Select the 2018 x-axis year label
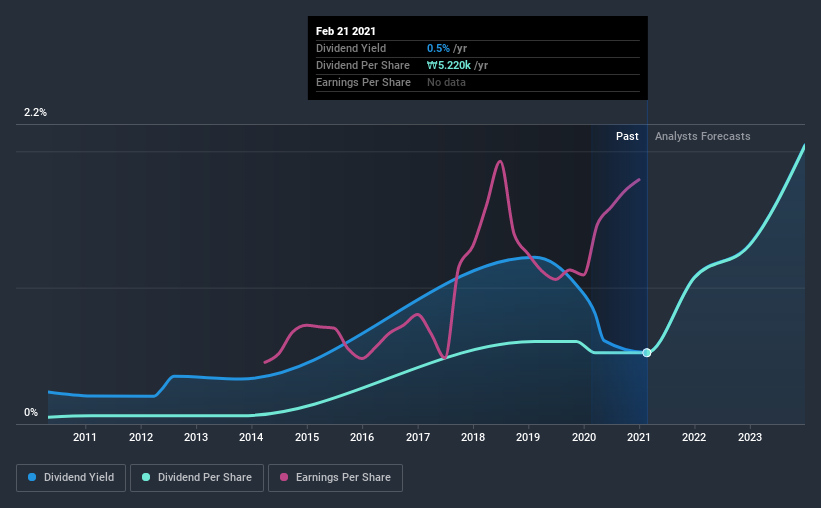821x508 pixels. [473, 437]
